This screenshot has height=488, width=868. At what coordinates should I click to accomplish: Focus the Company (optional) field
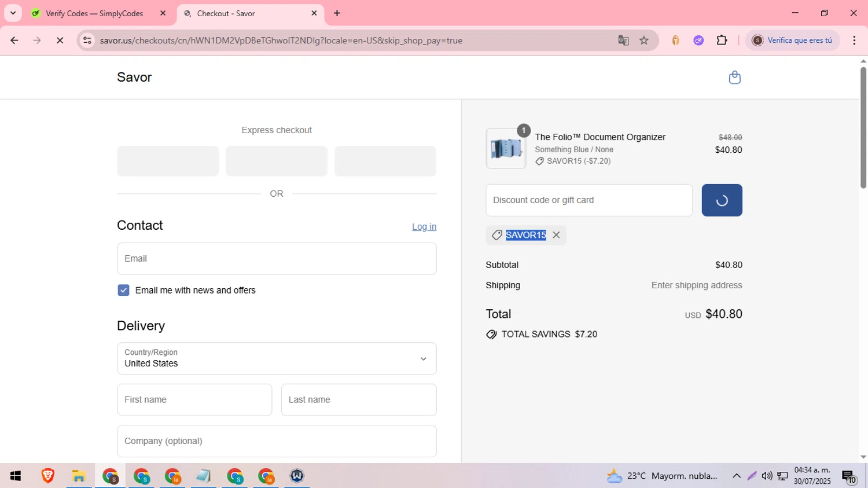[277, 441]
